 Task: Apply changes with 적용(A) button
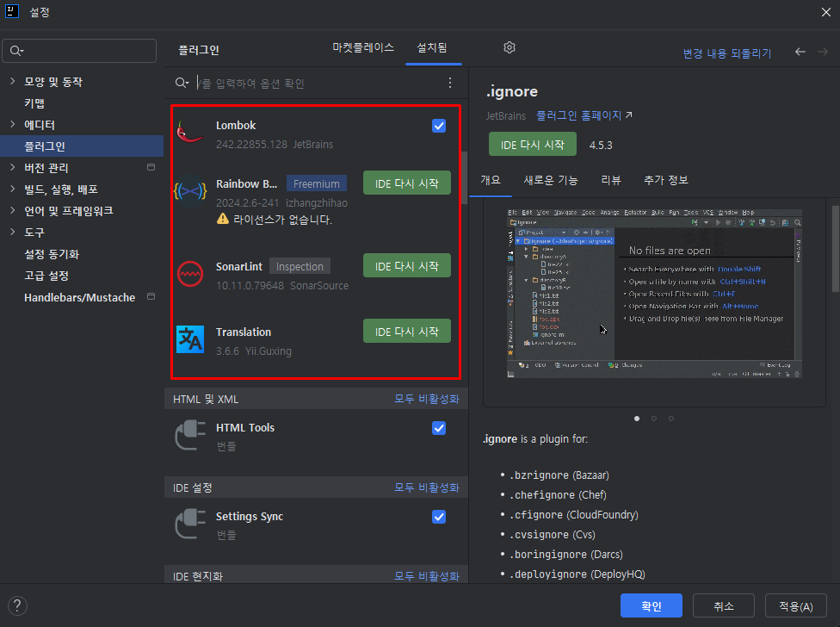coord(795,605)
